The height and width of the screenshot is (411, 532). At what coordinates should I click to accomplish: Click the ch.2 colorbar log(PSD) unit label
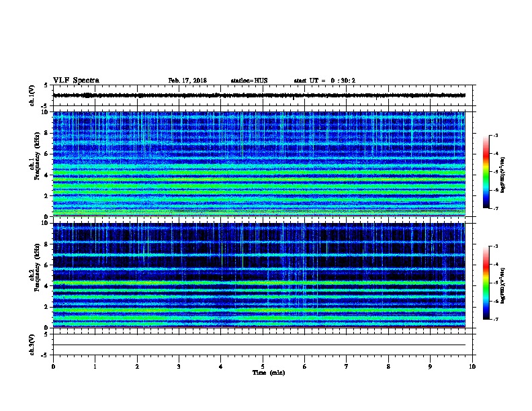[503, 285]
